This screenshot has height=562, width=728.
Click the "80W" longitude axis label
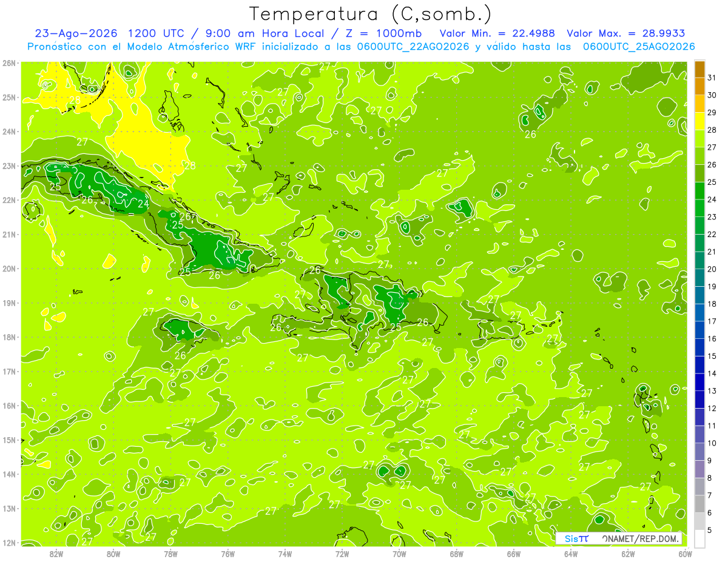tap(113, 554)
